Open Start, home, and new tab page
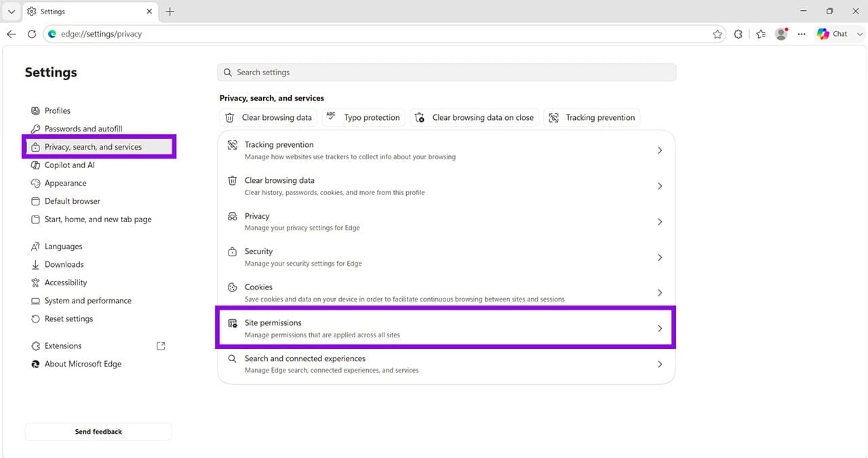Viewport: 868px width, 458px height. [x=98, y=220]
